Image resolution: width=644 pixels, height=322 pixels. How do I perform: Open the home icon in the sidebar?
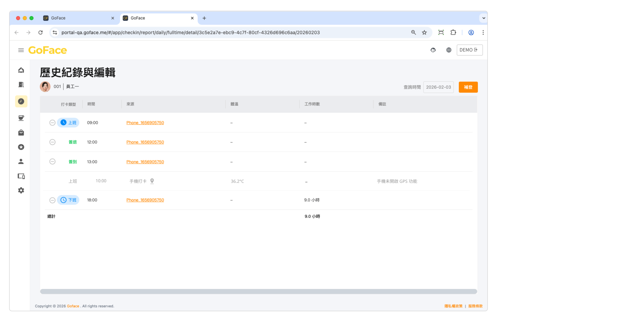tap(21, 70)
